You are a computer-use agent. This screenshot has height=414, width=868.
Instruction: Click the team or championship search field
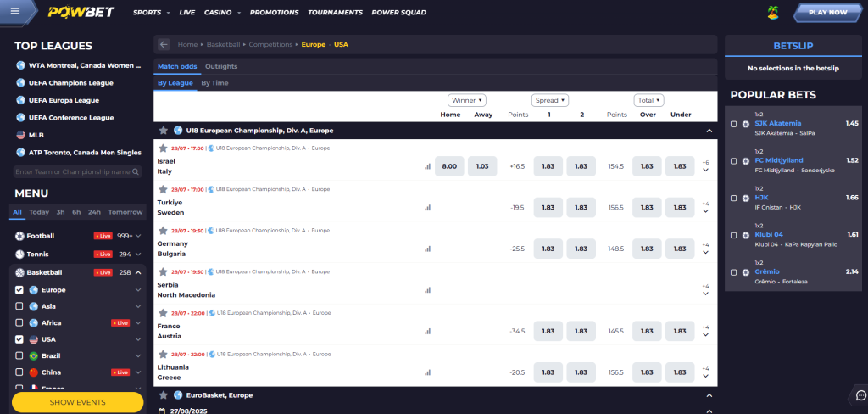coord(77,172)
